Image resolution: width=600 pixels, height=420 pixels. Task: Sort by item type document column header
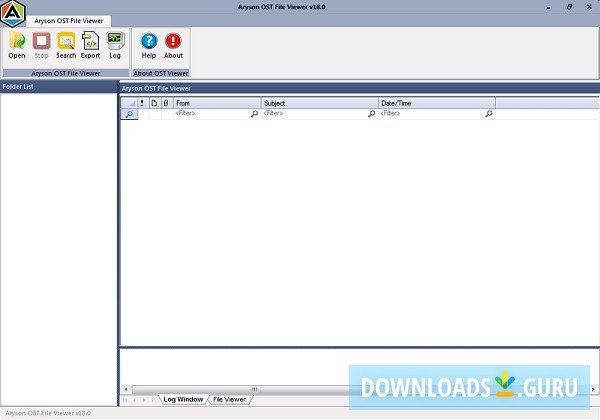tap(154, 103)
